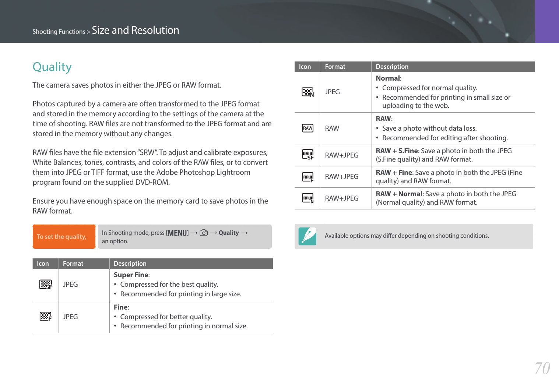Click the MENU symbol in the instruction
This screenshot has height=392, width=559.
point(177,233)
